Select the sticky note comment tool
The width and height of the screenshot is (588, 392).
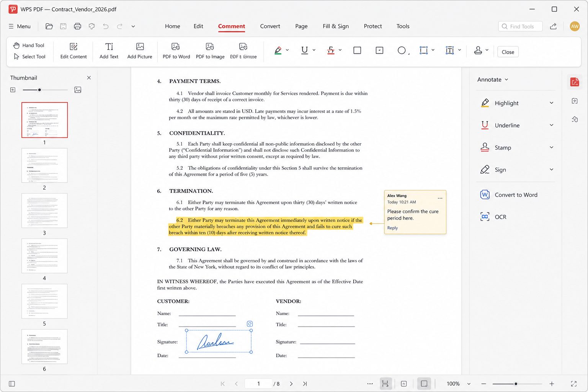pyautogui.click(x=379, y=50)
